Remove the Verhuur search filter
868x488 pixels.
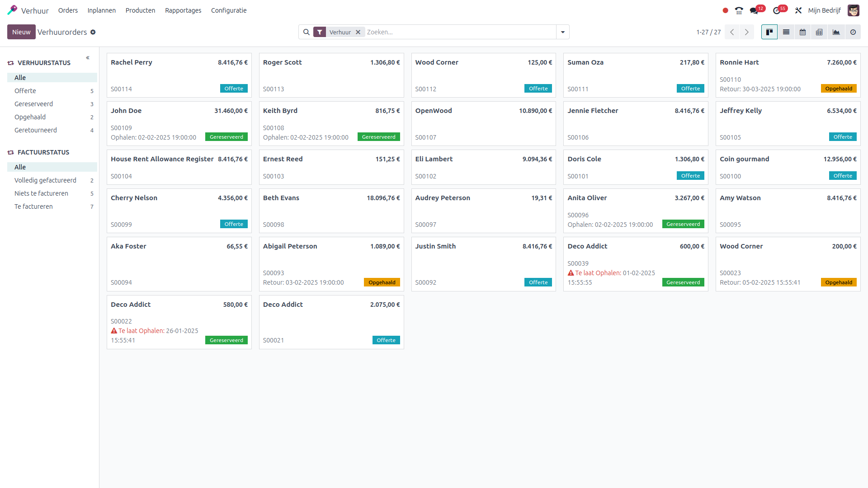[x=358, y=32]
